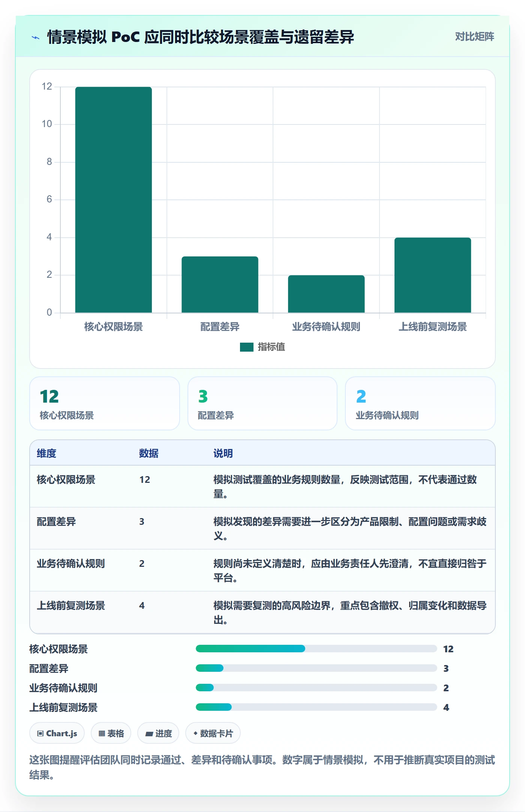Screen dimensions: 525x812
Task: Click the 业务待确认规则 bar in the chart
Action: pyautogui.click(x=326, y=294)
